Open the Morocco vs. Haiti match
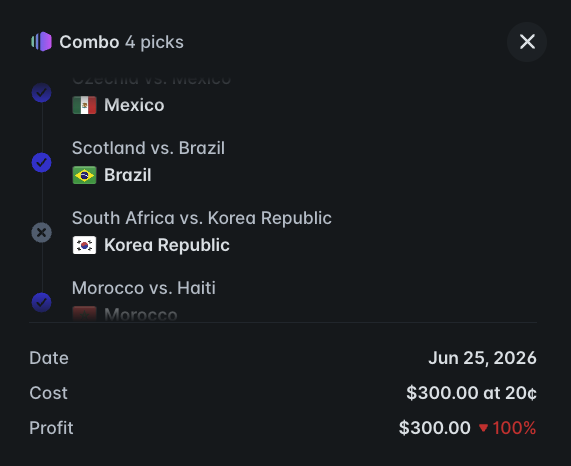571x466 pixels. click(144, 288)
